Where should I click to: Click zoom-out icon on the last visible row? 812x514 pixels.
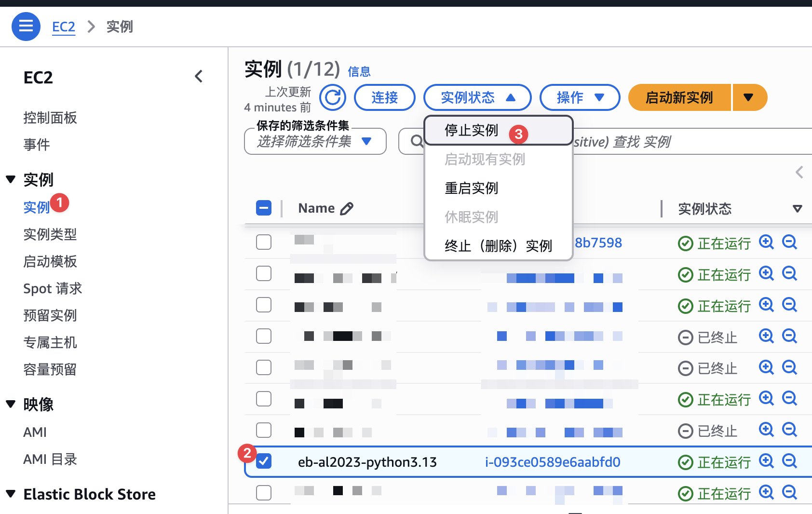[x=789, y=493]
